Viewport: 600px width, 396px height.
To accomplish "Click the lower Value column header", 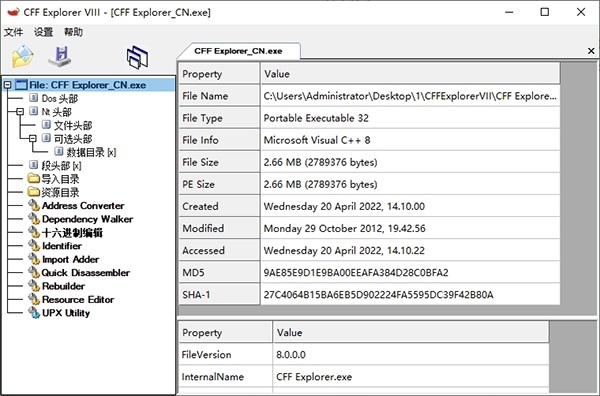I will coord(411,332).
